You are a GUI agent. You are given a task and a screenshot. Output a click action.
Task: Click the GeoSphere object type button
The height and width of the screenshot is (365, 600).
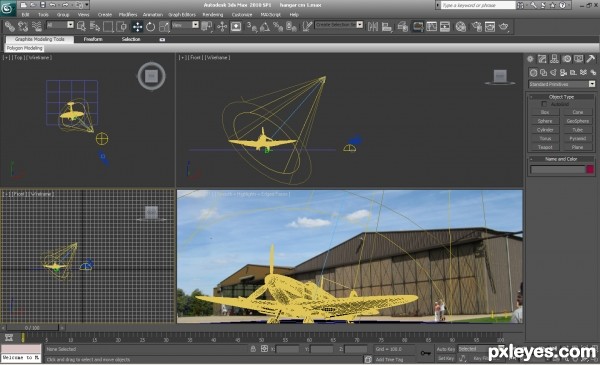click(577, 121)
